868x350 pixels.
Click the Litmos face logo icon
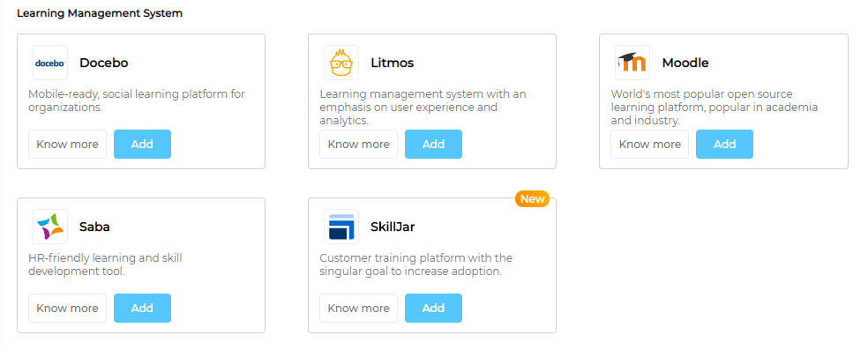pos(341,63)
